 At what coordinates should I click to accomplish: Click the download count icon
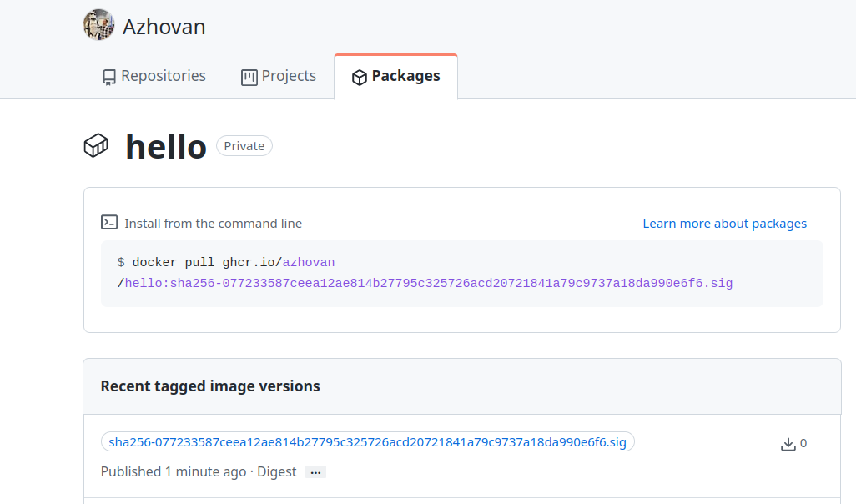(788, 444)
